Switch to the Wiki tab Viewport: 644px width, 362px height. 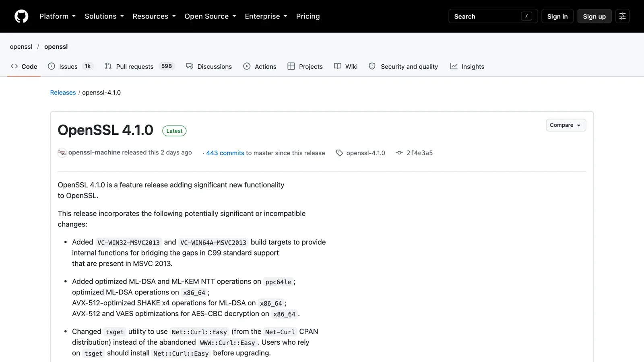click(x=346, y=66)
